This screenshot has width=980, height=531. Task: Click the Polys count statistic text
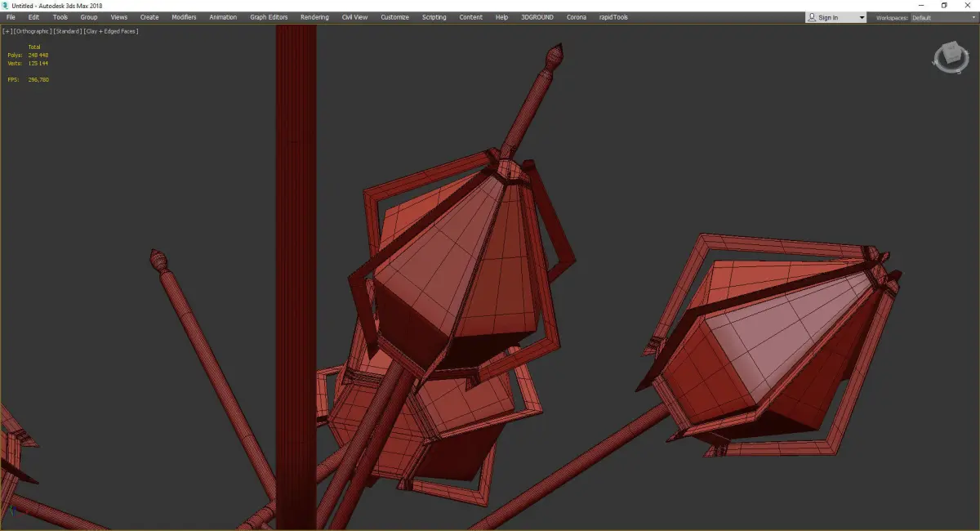click(28, 55)
